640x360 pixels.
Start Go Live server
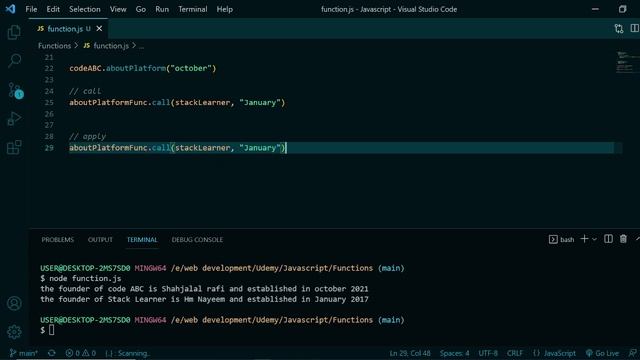coord(602,353)
